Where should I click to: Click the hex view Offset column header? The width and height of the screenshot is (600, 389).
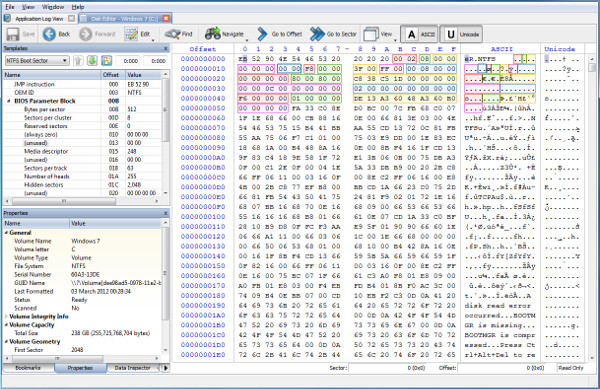coord(203,49)
